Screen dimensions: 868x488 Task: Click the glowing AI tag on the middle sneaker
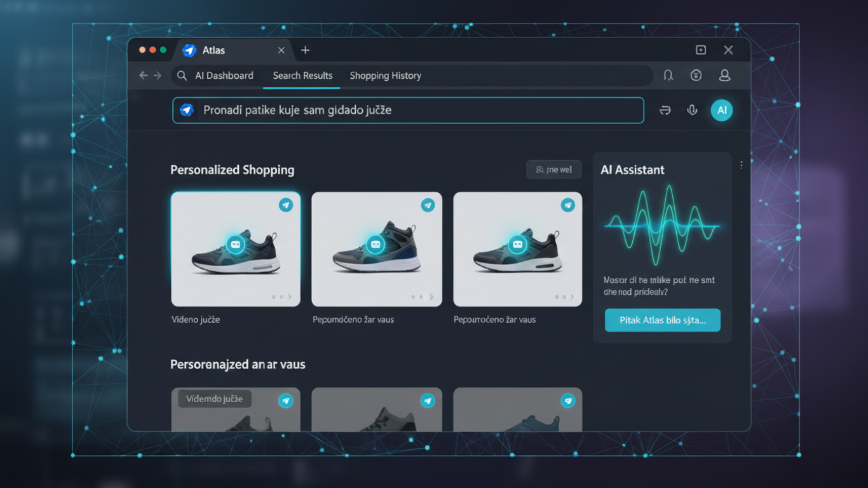tap(375, 243)
